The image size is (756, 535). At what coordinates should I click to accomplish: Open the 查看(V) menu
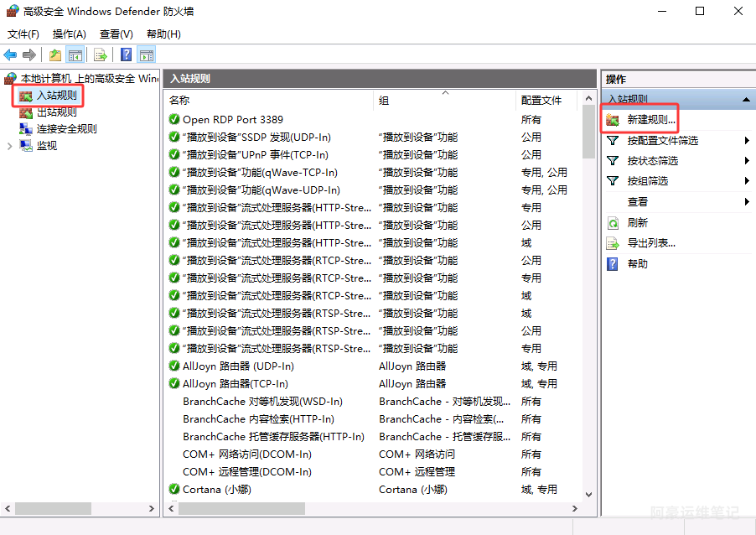tap(116, 34)
